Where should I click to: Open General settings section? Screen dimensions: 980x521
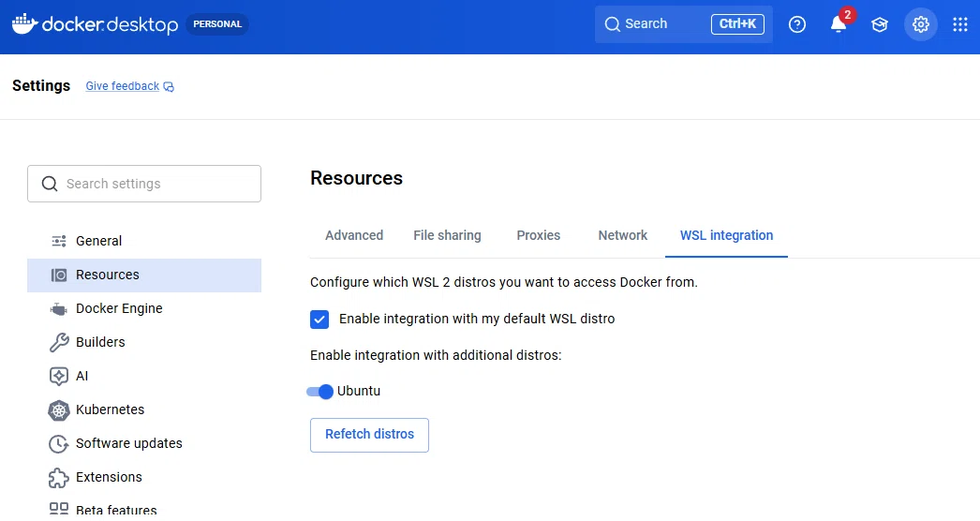click(144, 241)
